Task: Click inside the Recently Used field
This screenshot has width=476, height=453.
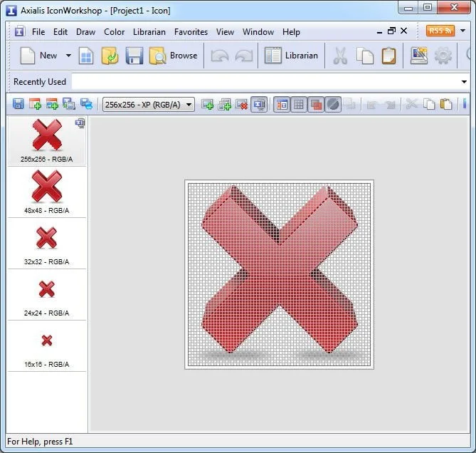Action: coord(265,82)
